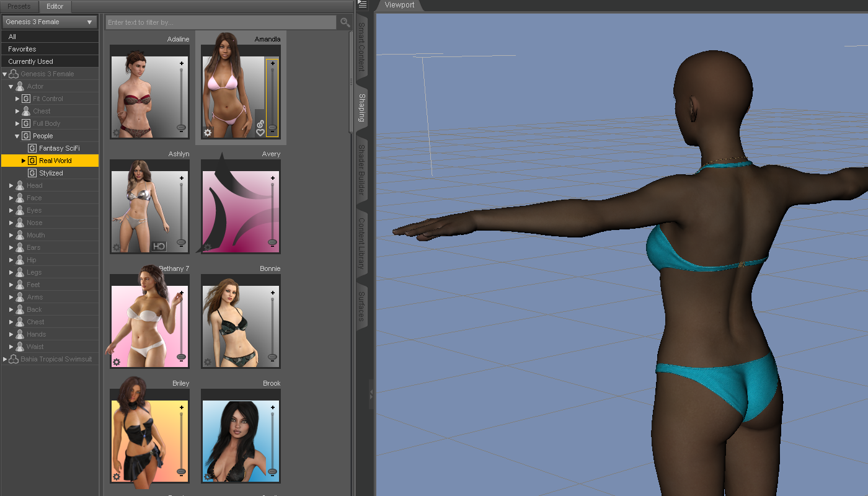The height and width of the screenshot is (496, 868).
Task: Increase Brook morph with plus icon
Action: tap(272, 407)
